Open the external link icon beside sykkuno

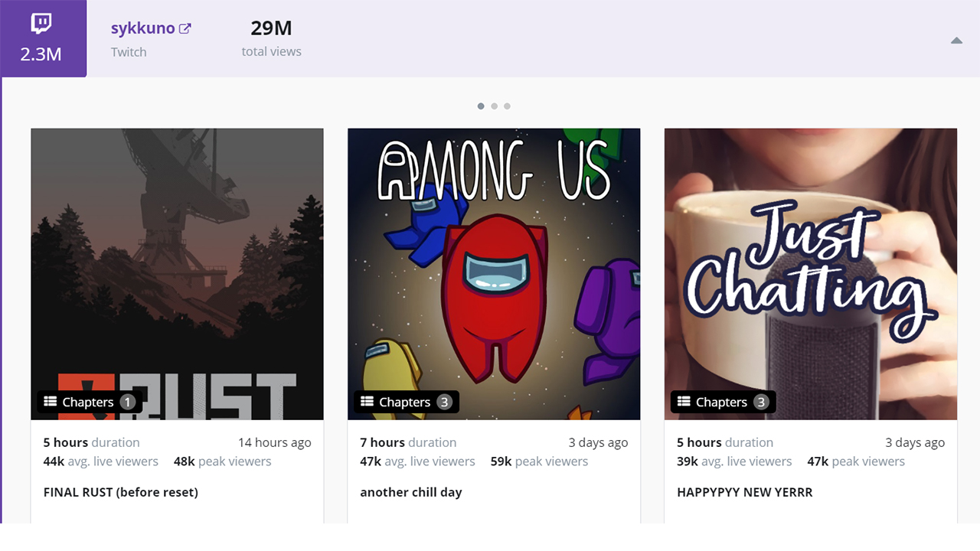[x=185, y=28]
